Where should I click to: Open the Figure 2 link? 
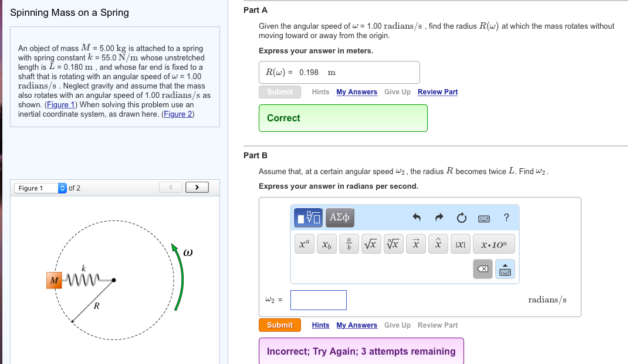(177, 114)
